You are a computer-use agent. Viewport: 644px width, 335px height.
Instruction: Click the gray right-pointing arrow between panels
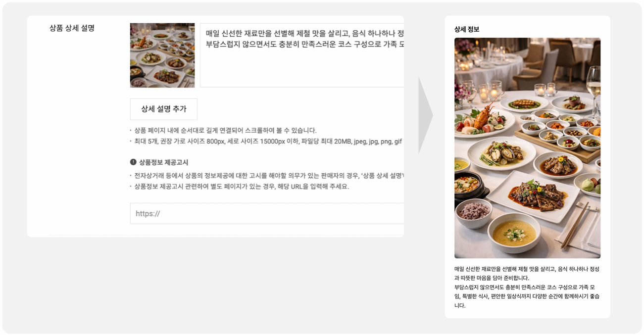tap(426, 115)
